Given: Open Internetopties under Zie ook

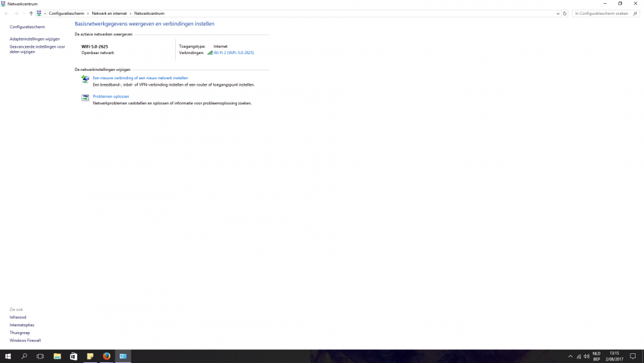Looking at the screenshot, I should click(x=22, y=325).
